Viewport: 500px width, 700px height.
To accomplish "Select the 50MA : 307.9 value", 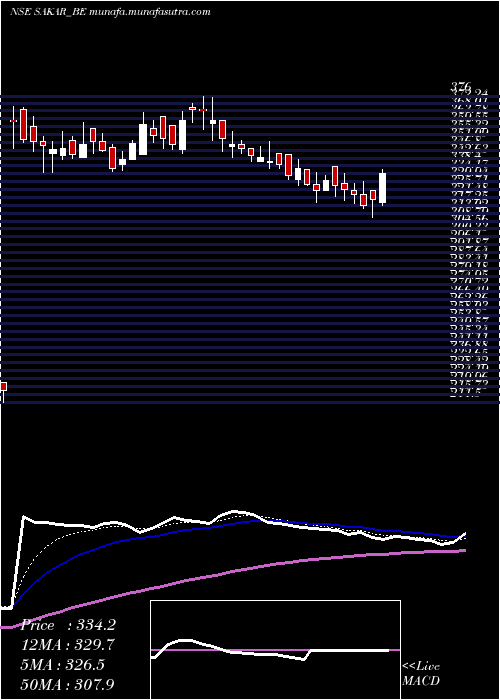I will (69, 684).
